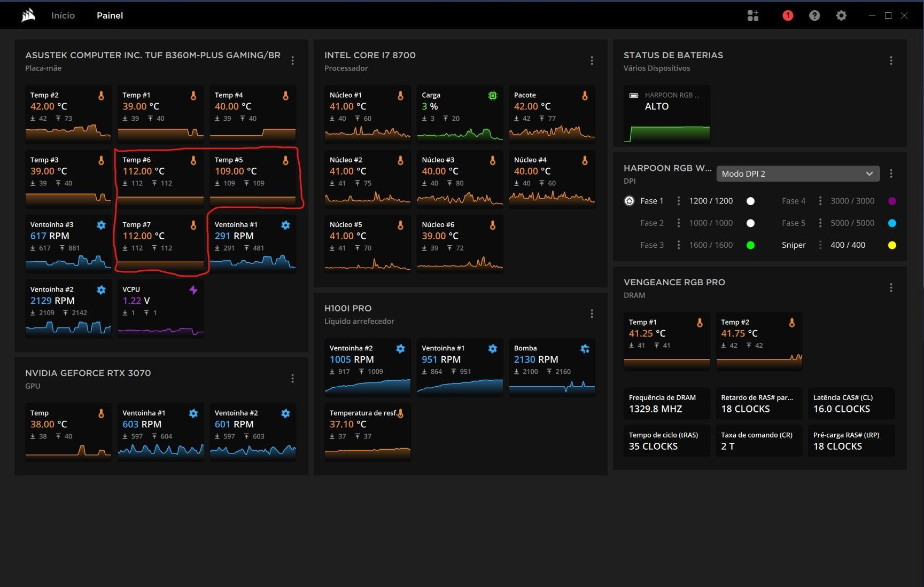Click the 400 / 400 Sniper DPI value

click(848, 245)
